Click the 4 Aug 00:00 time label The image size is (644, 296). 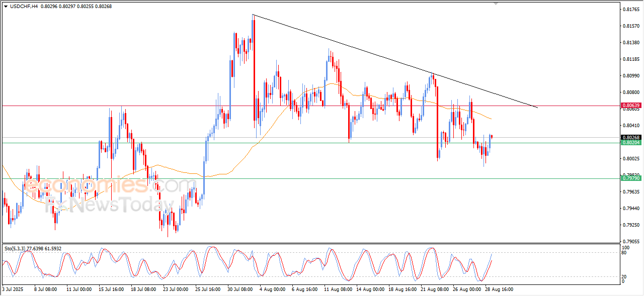click(x=274, y=290)
